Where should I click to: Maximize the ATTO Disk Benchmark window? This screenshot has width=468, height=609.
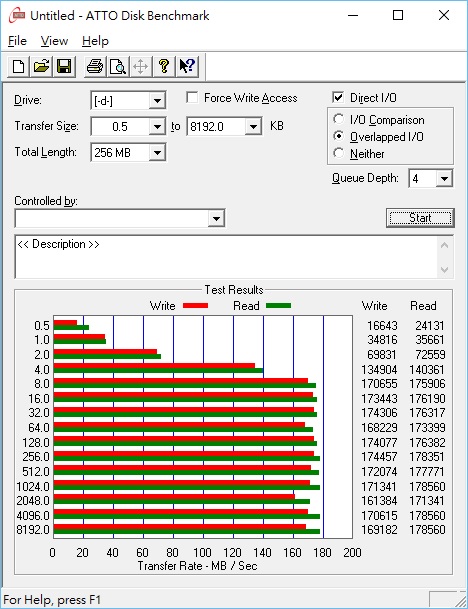tap(398, 16)
